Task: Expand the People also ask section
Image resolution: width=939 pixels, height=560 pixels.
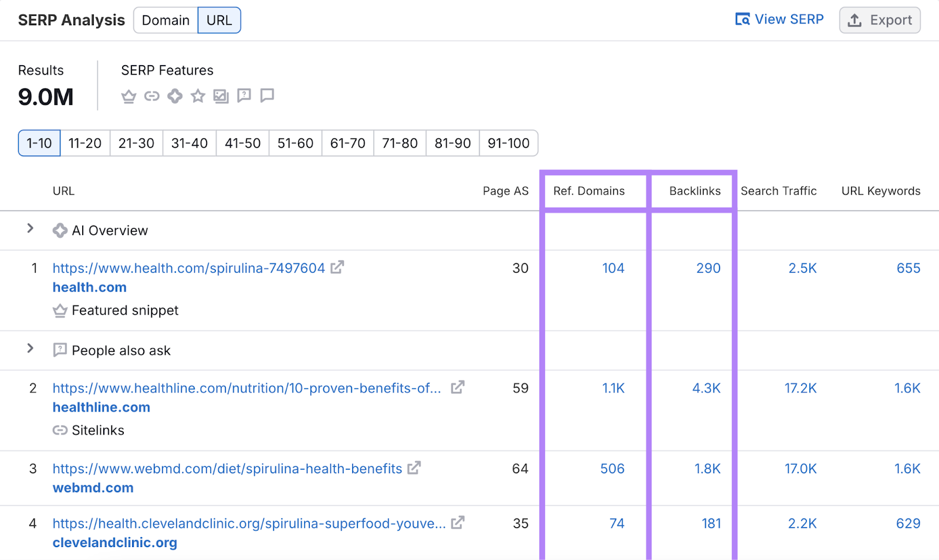Action: click(x=30, y=348)
